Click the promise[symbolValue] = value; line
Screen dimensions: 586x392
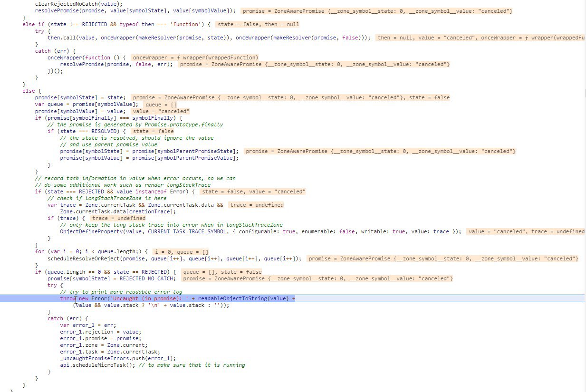point(80,111)
